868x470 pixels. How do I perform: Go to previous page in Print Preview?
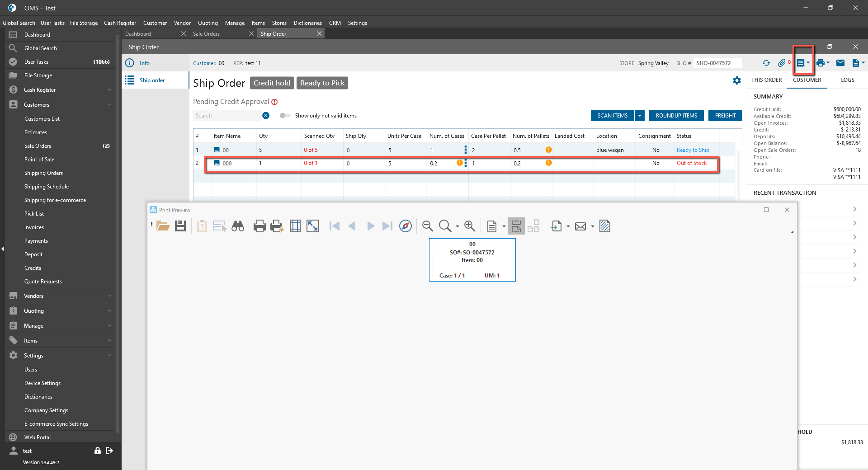352,226
